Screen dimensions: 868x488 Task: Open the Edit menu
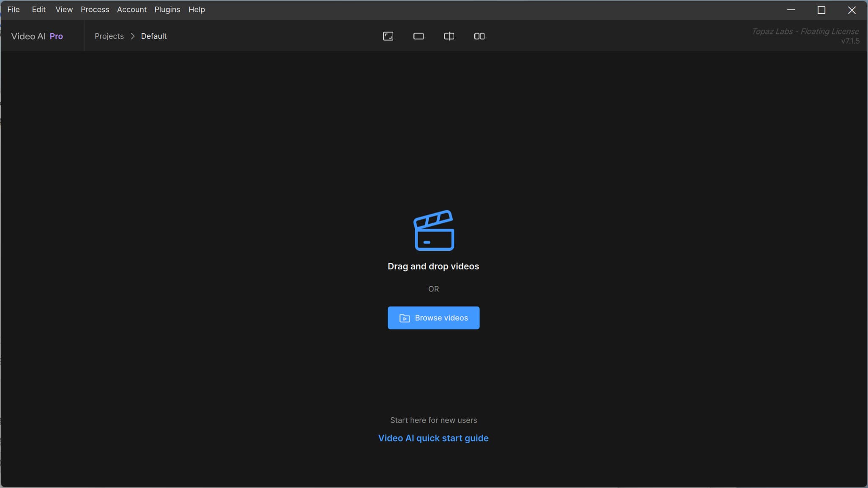pyautogui.click(x=38, y=9)
